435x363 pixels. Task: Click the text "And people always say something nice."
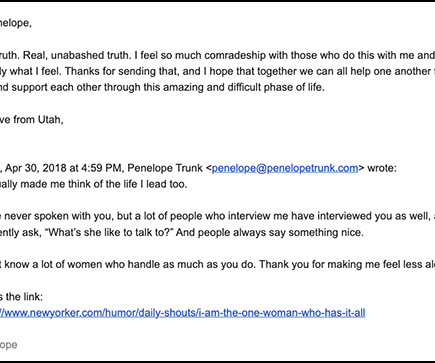click(x=270, y=232)
